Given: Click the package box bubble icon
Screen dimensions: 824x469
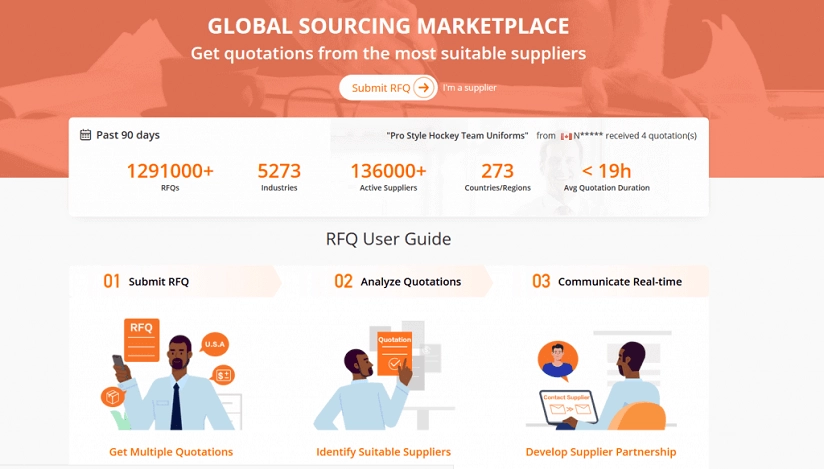Looking at the screenshot, I should click(112, 396).
